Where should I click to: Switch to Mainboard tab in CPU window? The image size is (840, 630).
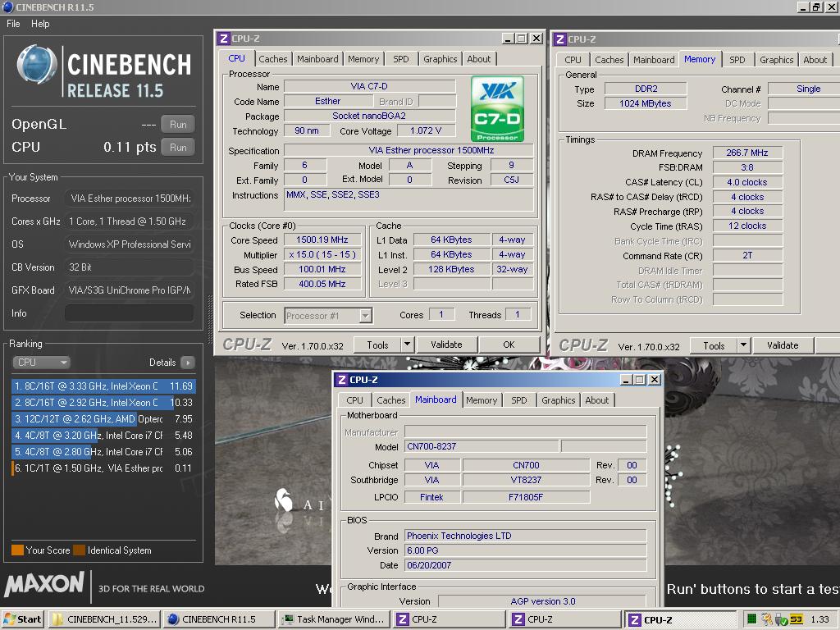click(x=317, y=59)
